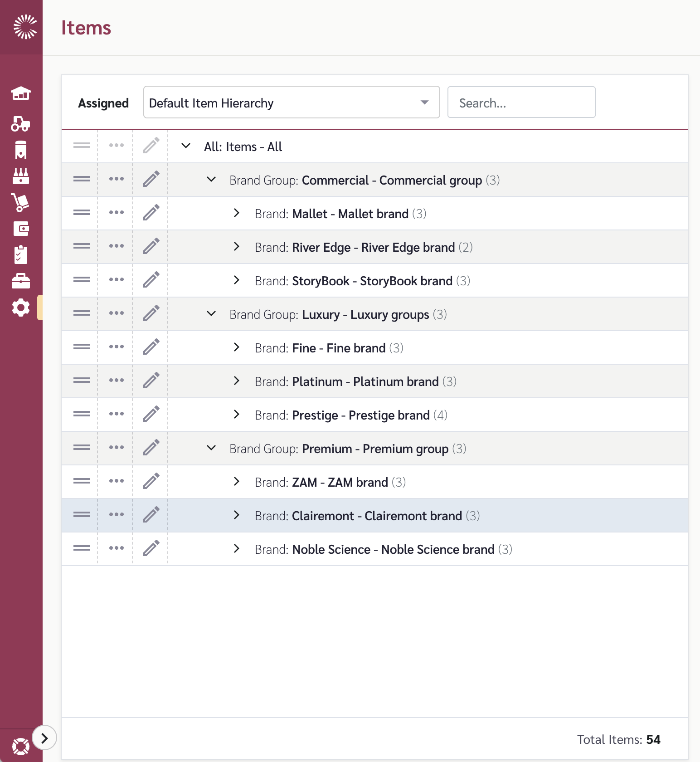The image size is (700, 762).
Task: Open the wallet icon in sidebar
Action: (21, 229)
